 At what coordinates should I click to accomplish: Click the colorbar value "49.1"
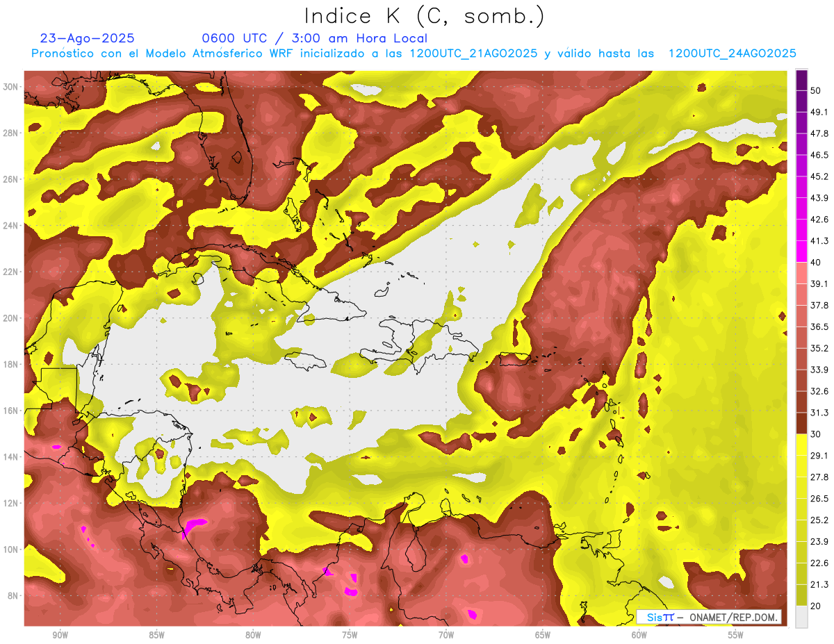coord(819,112)
